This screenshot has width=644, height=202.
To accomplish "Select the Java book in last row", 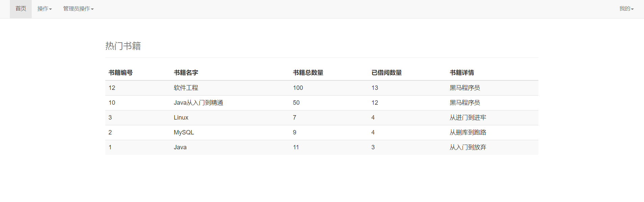I will point(180,147).
